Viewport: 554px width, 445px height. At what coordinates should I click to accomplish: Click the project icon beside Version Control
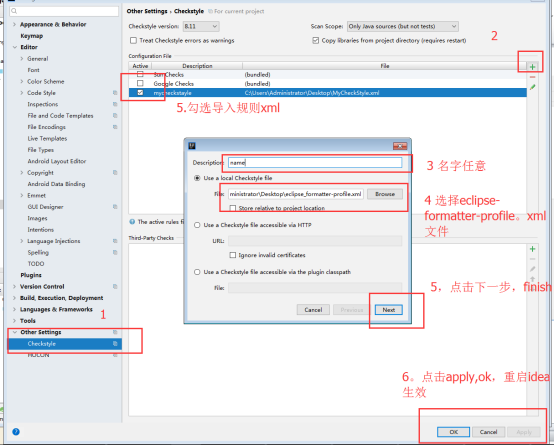coord(115,287)
